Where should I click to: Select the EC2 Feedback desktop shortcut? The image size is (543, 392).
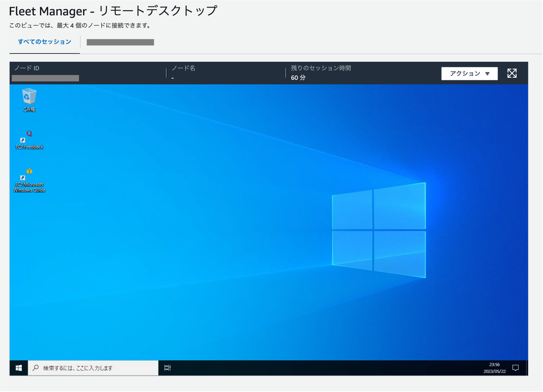29,140
